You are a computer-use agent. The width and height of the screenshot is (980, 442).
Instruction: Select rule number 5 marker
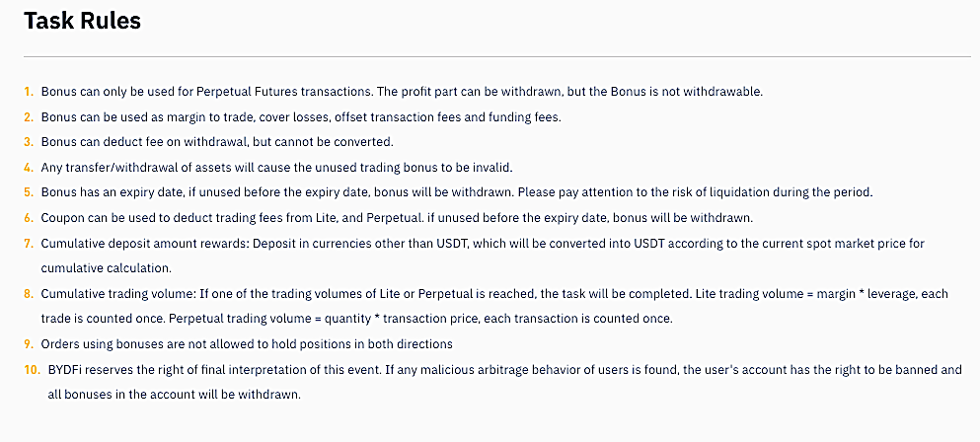point(29,192)
